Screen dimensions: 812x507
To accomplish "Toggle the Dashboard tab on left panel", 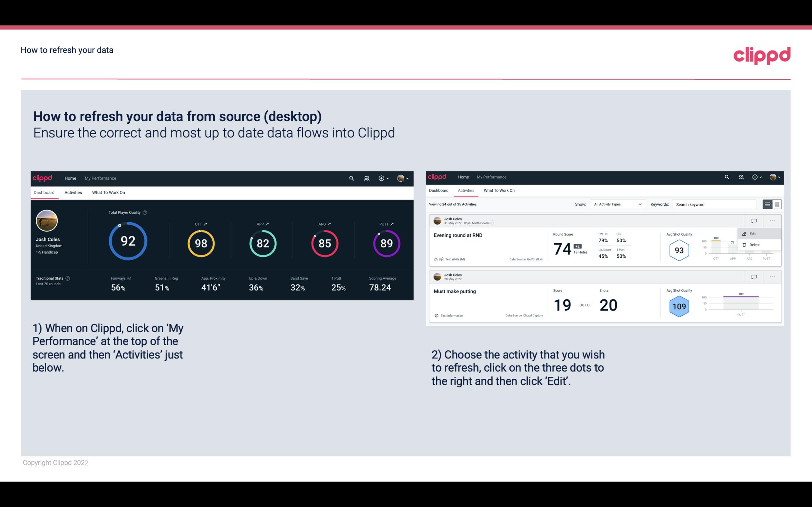I will pyautogui.click(x=44, y=192).
